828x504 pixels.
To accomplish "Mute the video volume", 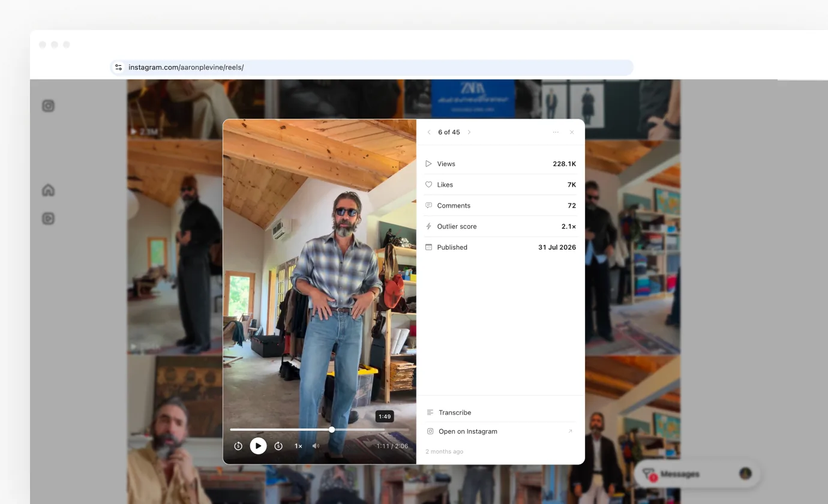I will pyautogui.click(x=316, y=446).
